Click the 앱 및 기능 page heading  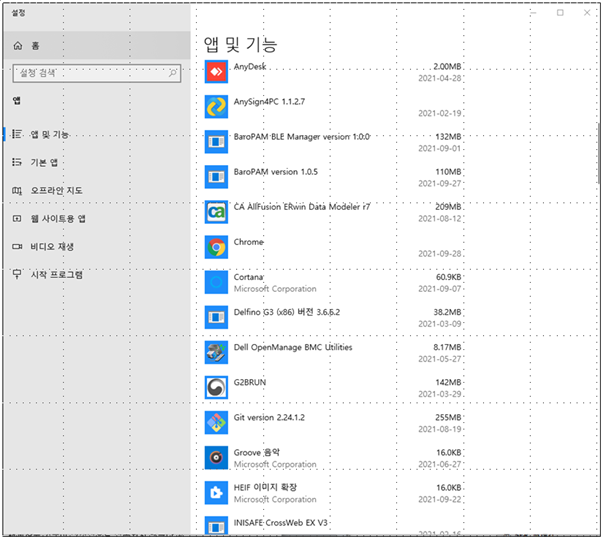click(x=240, y=45)
